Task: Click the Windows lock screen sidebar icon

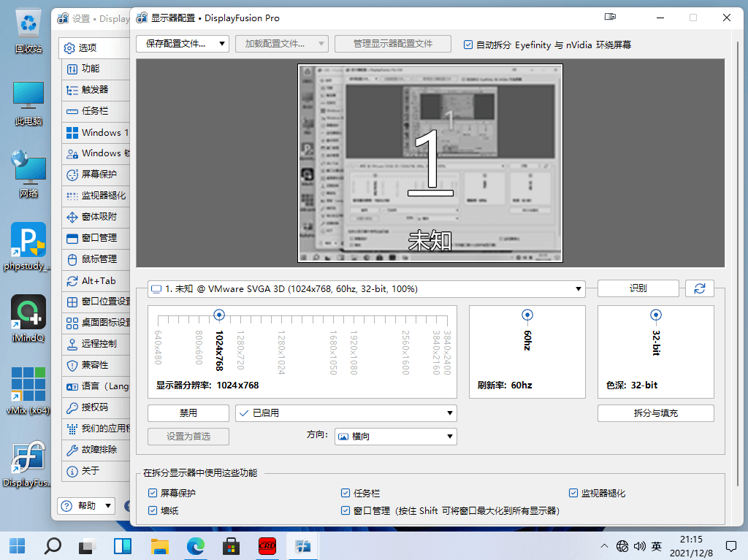Action: coord(72,153)
